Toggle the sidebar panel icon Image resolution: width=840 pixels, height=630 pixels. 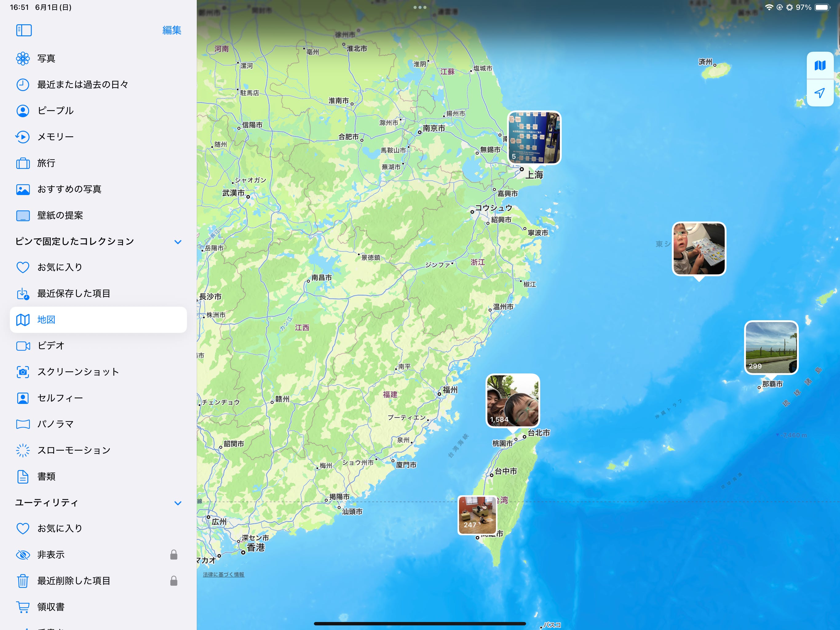click(24, 30)
